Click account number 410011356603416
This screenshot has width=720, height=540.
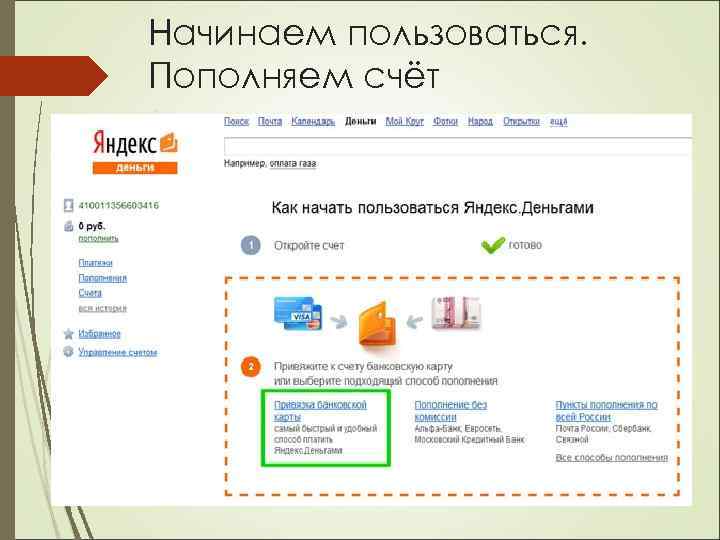tap(118, 205)
